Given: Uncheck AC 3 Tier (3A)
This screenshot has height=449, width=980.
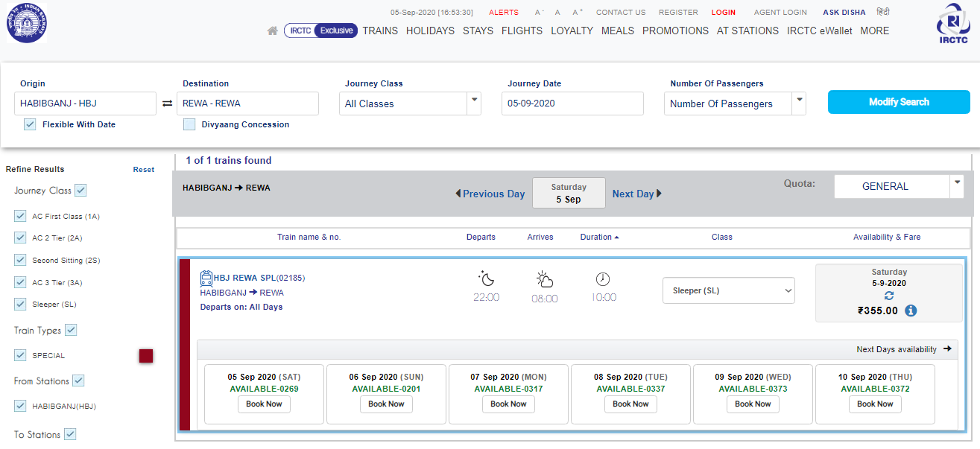Looking at the screenshot, I should click(x=20, y=282).
